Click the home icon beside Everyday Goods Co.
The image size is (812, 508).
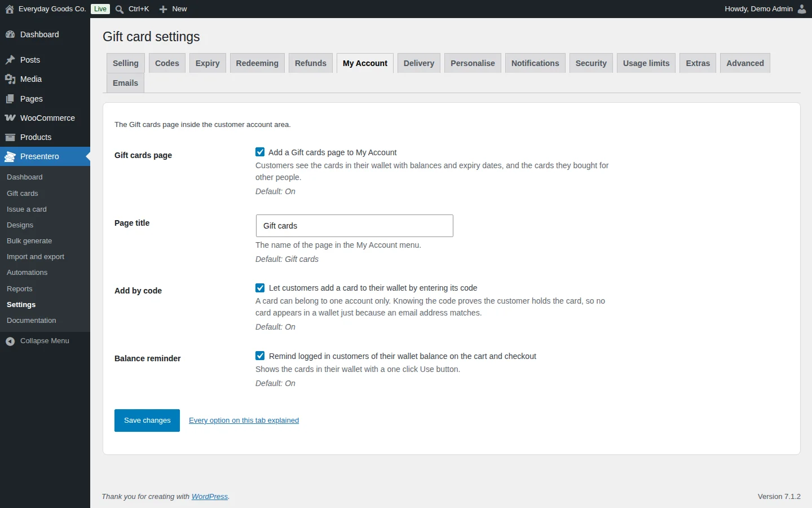(10, 9)
